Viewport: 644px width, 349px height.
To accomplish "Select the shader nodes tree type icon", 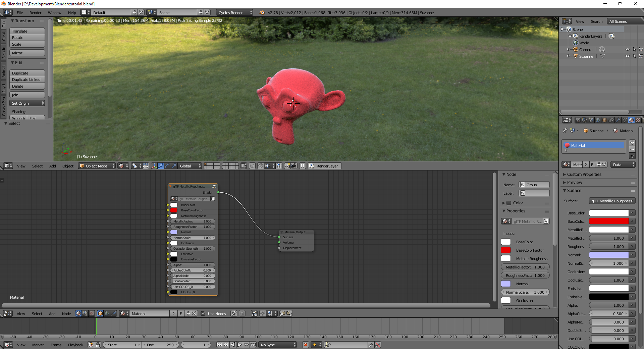I will point(78,313).
